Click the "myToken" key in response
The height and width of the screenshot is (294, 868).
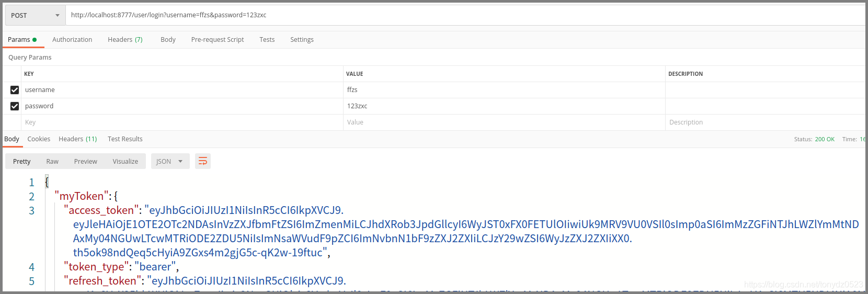pos(82,196)
